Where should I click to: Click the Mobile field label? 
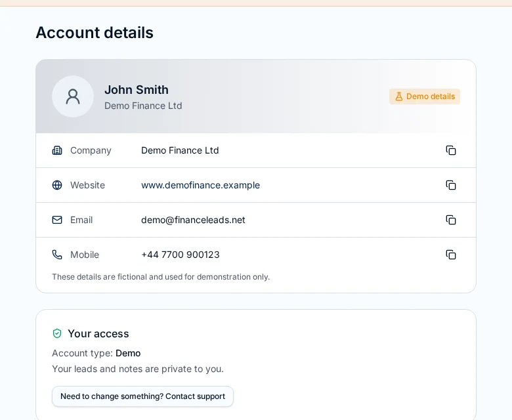pyautogui.click(x=85, y=255)
